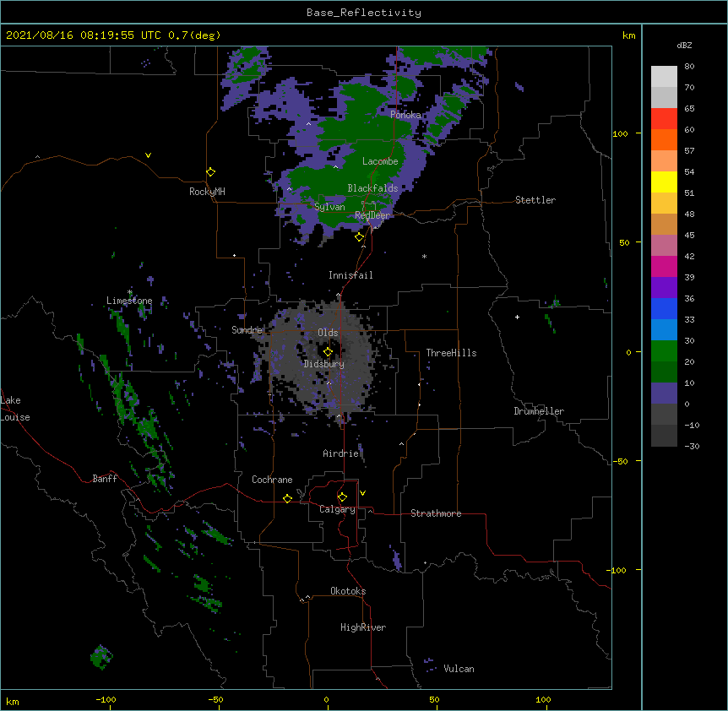
Task: Click the yellow 51-54 dBZ legend swatch
Action: pyautogui.click(x=664, y=182)
